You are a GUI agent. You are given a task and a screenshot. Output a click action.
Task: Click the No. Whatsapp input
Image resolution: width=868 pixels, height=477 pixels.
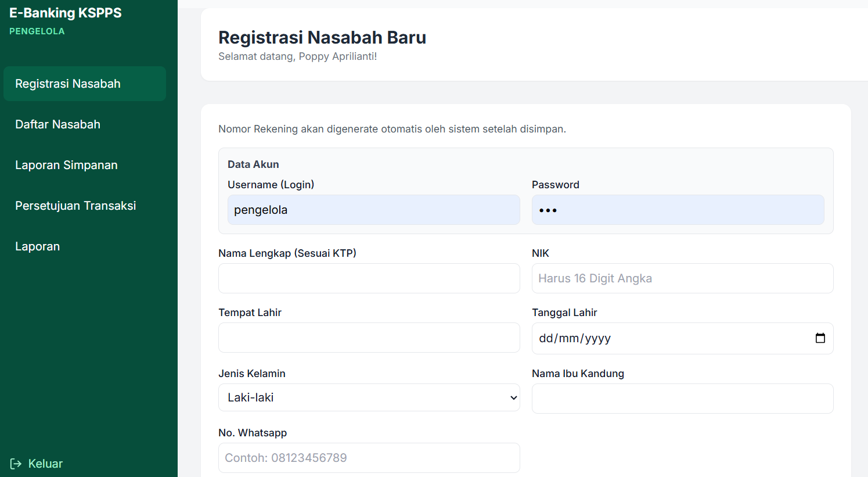tap(369, 458)
